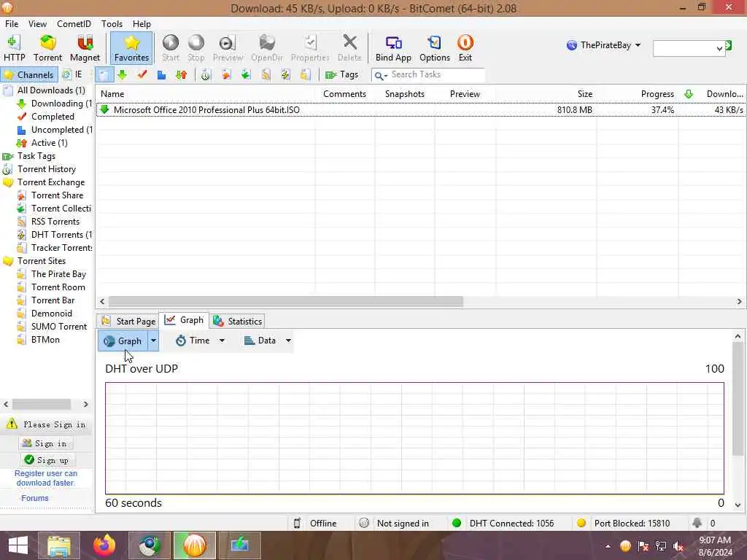Image resolution: width=747 pixels, height=560 pixels.
Task: Sort by Size column header
Action: click(x=585, y=94)
